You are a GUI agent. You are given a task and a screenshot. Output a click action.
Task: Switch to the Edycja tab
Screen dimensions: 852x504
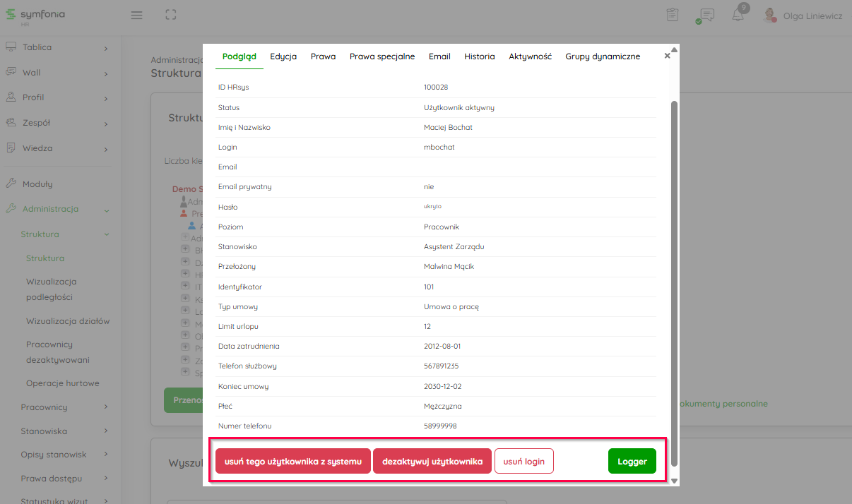click(283, 56)
